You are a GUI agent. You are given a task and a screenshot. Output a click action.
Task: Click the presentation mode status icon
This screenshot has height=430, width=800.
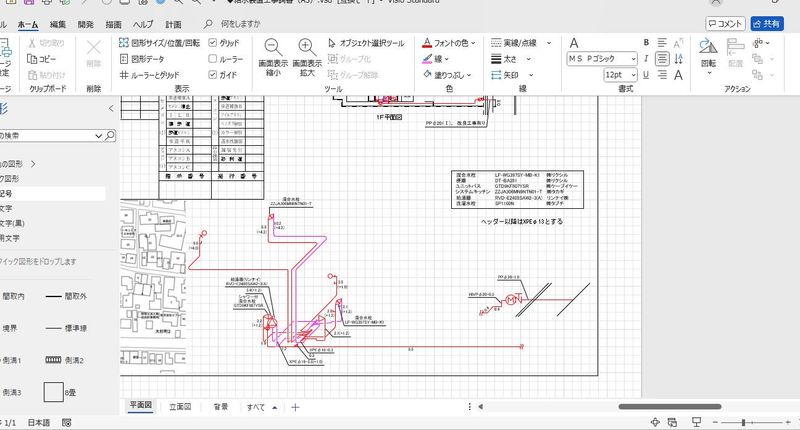[696, 422]
